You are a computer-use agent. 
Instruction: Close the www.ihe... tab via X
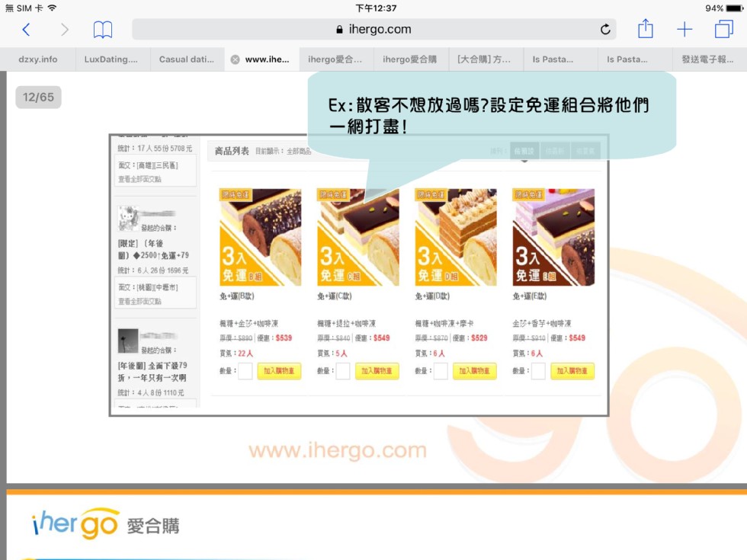(235, 59)
